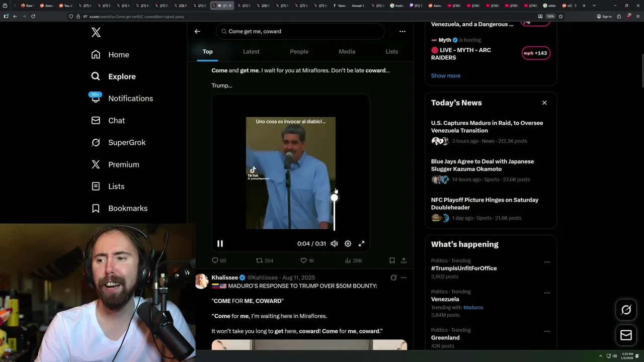Reply to the video post (69 replies)

coord(219,260)
